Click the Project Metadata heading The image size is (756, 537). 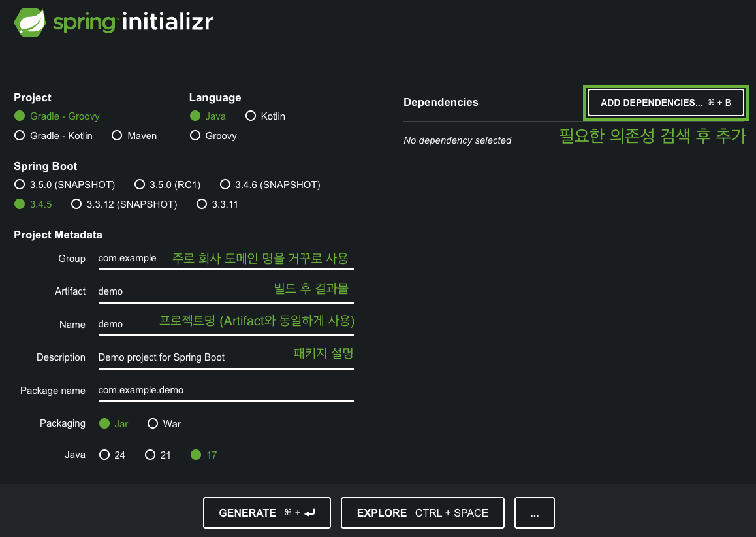click(x=58, y=235)
